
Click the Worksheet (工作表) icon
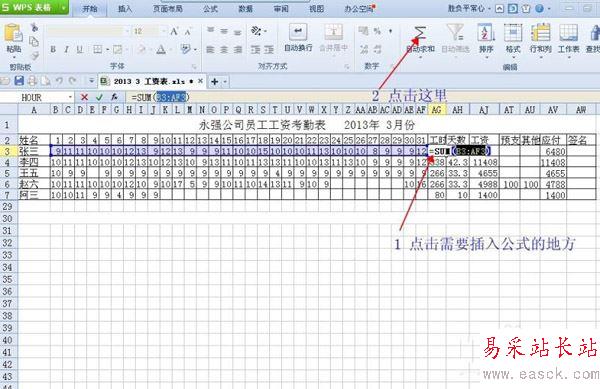pyautogui.click(x=568, y=33)
